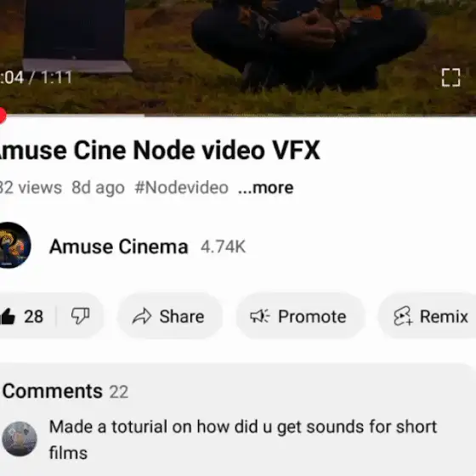Tap the Share arrow icon
This screenshot has height=476, width=476.
click(142, 316)
